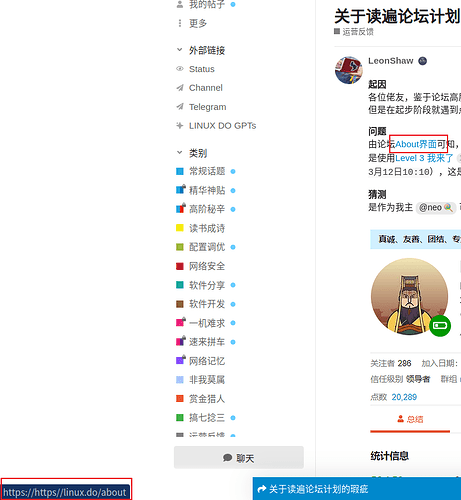Click the teal square icon for 软件分享
Screen dimensions: 461x500
[180, 285]
